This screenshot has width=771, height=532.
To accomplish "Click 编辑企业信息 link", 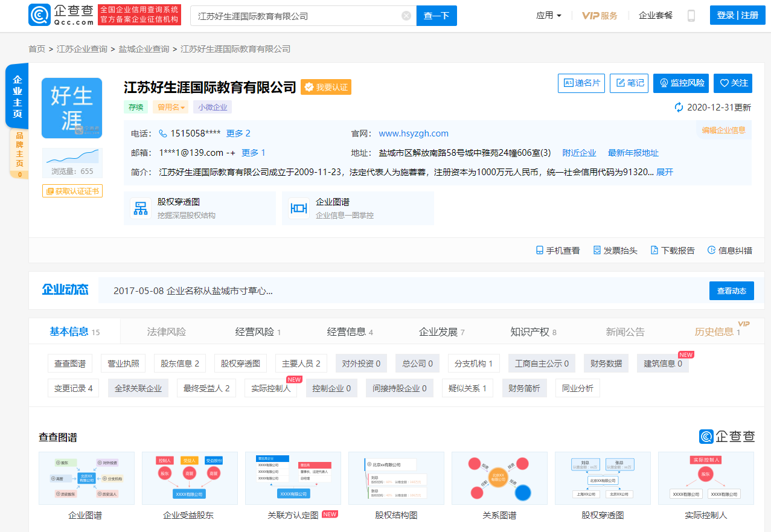I will point(724,130).
